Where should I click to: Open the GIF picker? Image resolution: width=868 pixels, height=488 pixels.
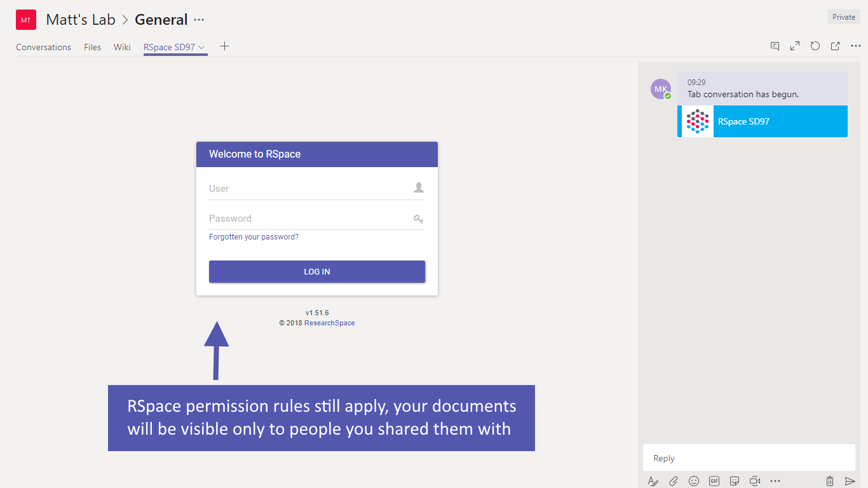click(714, 481)
